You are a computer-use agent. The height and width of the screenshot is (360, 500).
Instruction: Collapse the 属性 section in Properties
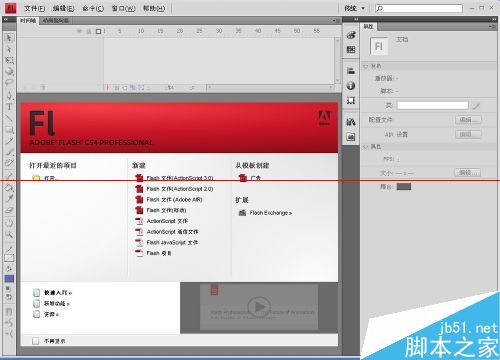pos(365,147)
